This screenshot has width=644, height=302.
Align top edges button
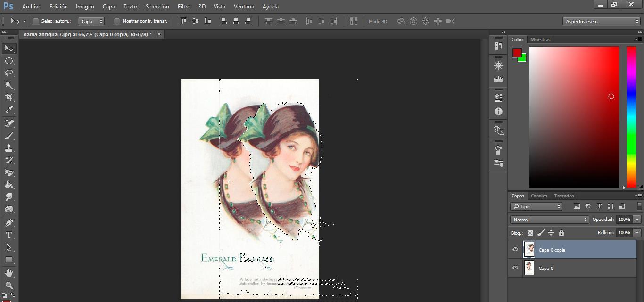point(183,21)
